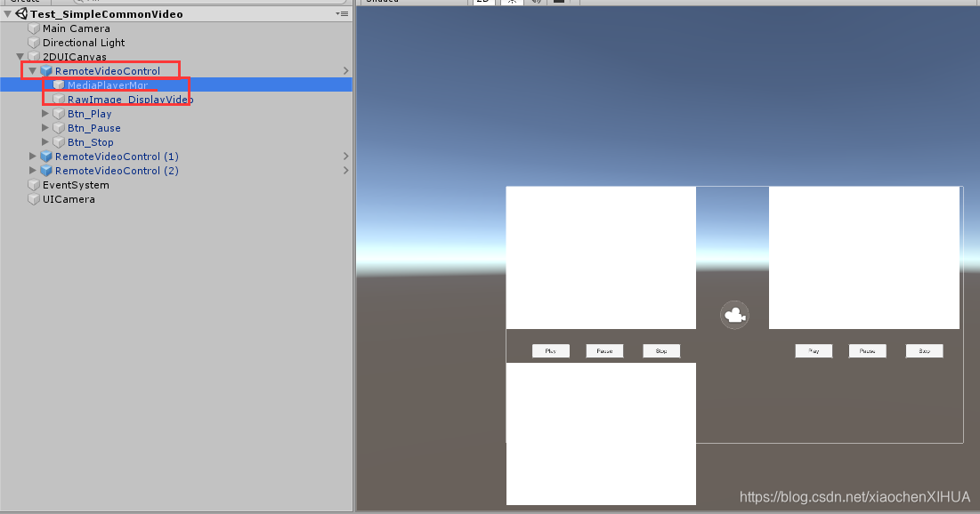The image size is (980, 514).
Task: Click the Play button under the left video panel
Action: [x=550, y=350]
